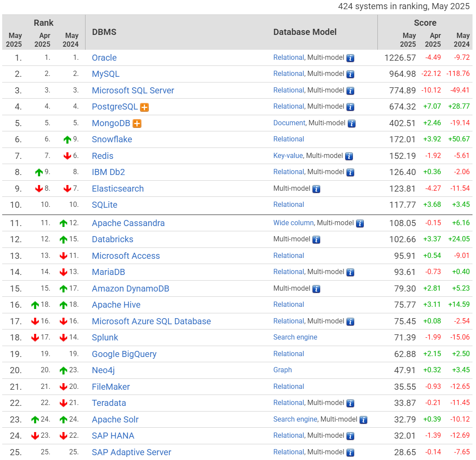This screenshot has width=476, height=460.
Task: Click info icon in Apache Cassandra row
Action: click(x=360, y=224)
